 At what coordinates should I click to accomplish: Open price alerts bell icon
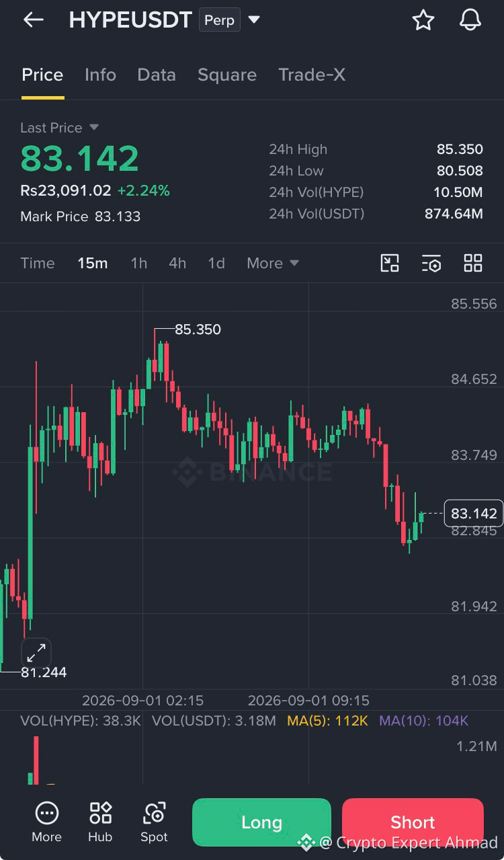click(x=470, y=20)
